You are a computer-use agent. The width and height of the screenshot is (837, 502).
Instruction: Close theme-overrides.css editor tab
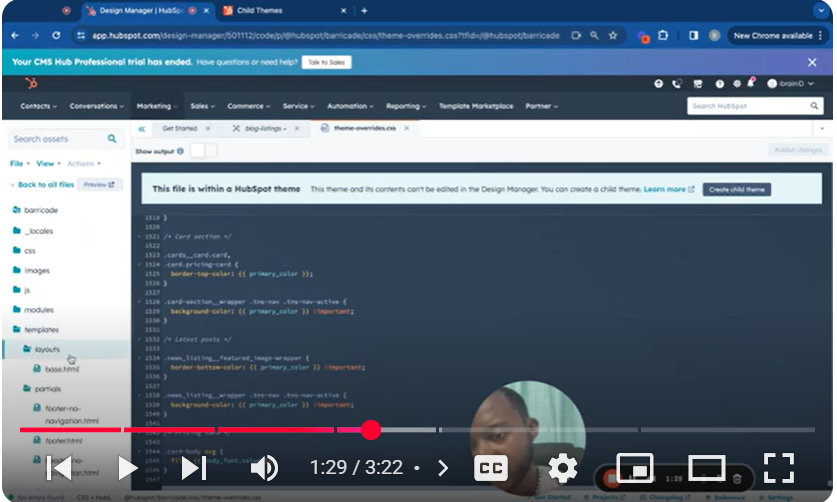pos(407,128)
